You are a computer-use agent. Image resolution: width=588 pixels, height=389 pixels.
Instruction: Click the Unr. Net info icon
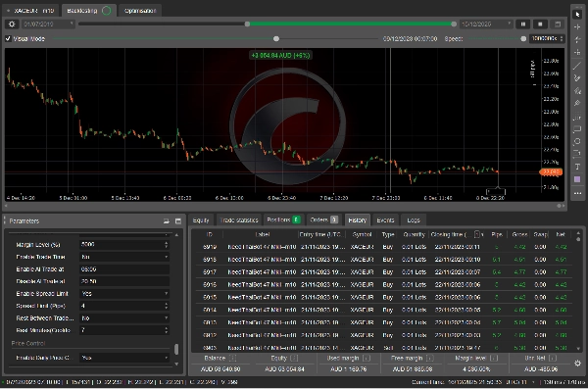[x=553, y=359]
